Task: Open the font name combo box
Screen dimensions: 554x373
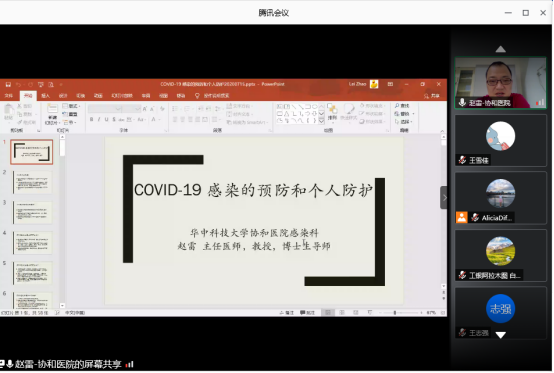Action: click(105, 109)
